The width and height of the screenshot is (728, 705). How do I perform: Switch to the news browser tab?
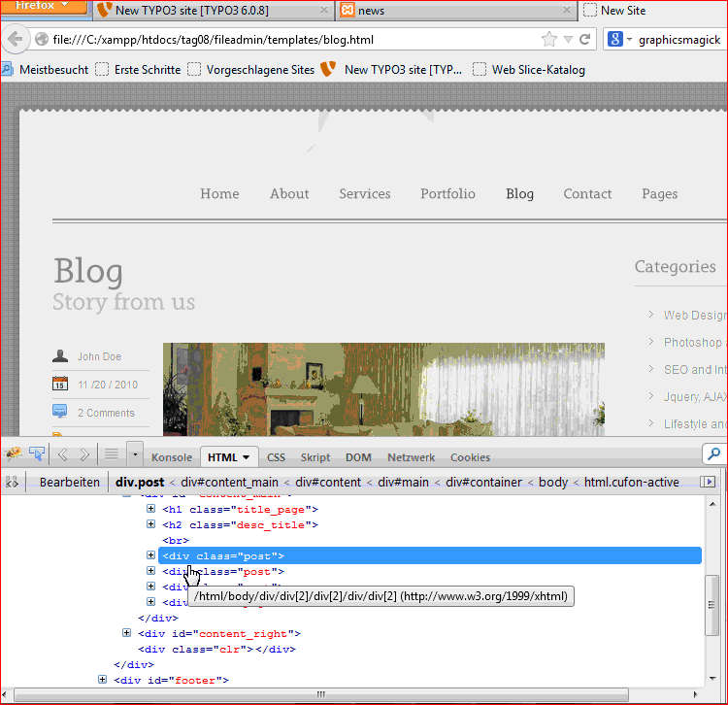point(456,11)
